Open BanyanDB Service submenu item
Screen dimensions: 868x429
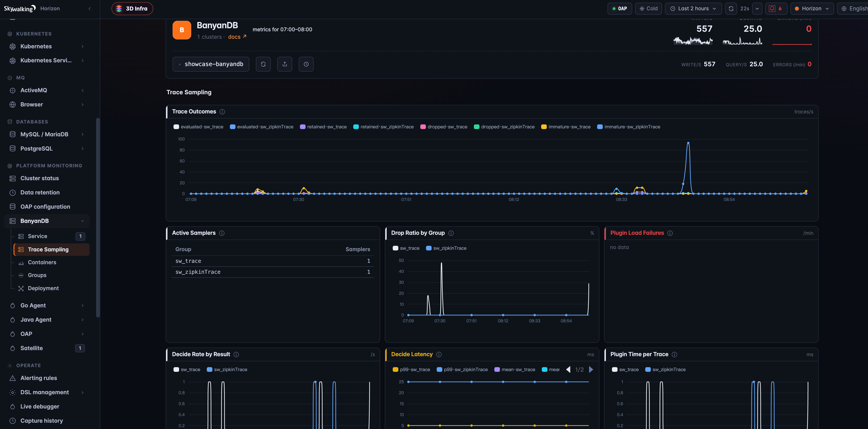51,236
